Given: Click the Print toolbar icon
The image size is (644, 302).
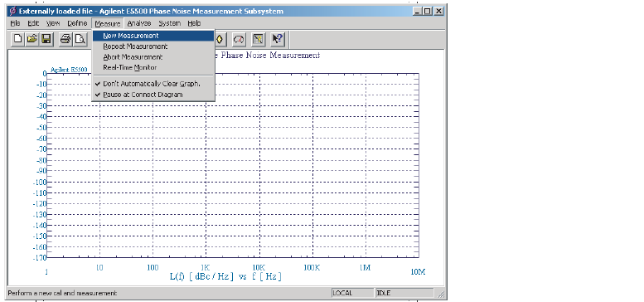Looking at the screenshot, I should pos(65,40).
